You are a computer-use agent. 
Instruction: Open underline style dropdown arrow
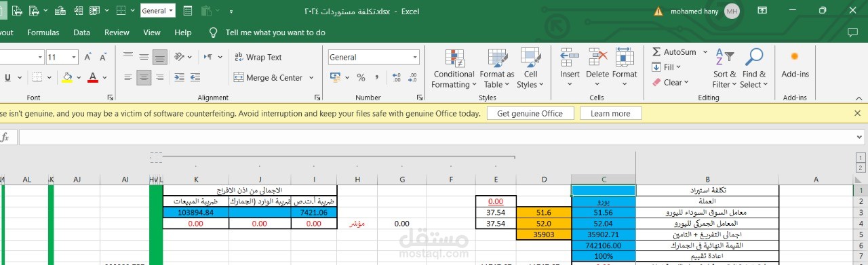click(x=19, y=77)
